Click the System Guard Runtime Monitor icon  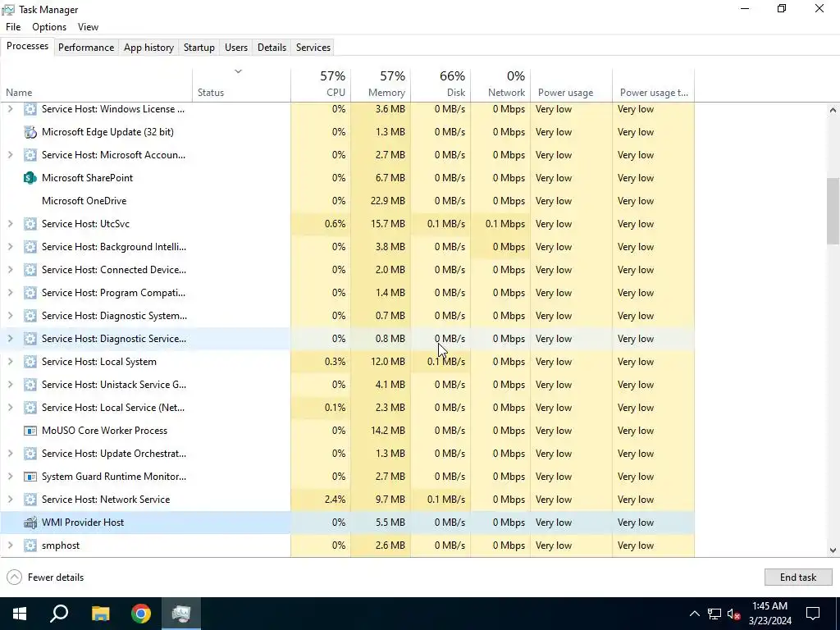click(30, 477)
